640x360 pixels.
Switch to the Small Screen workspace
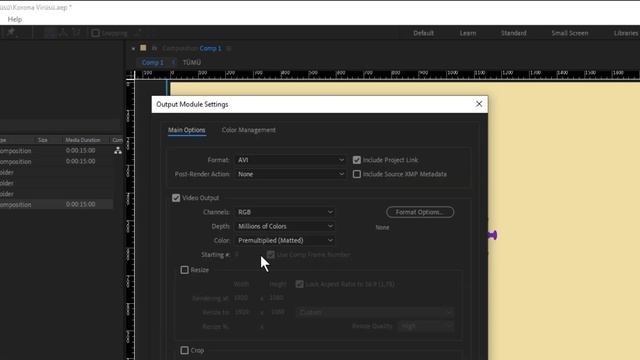coord(570,33)
